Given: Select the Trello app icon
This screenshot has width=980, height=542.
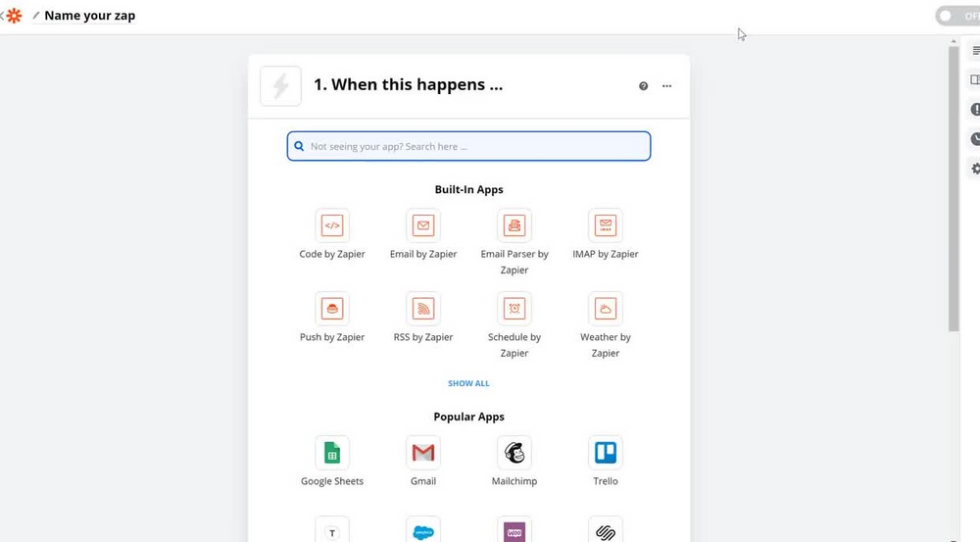Looking at the screenshot, I should [x=606, y=452].
